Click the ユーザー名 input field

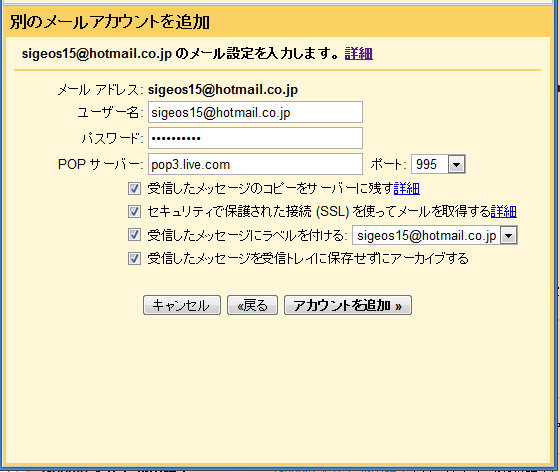point(255,112)
